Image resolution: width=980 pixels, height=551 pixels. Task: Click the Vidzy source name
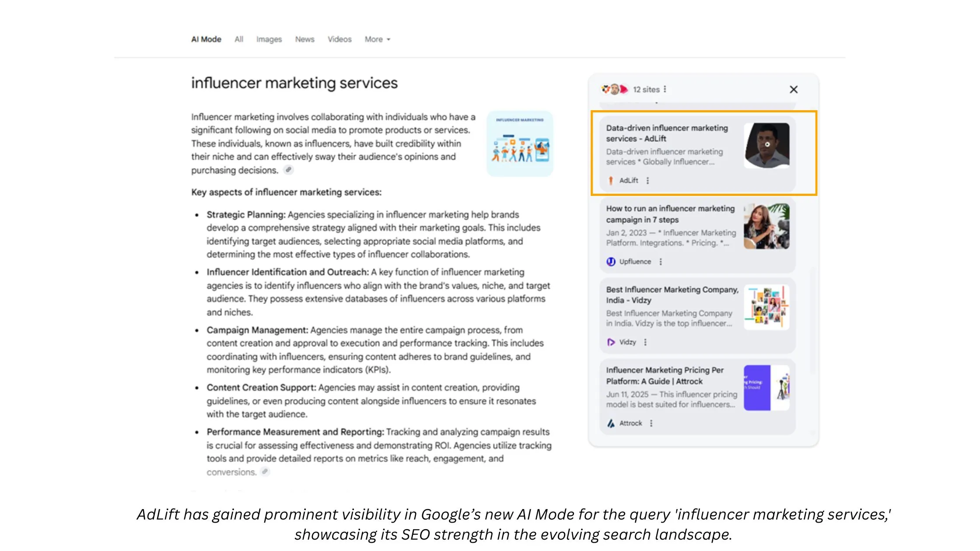tap(628, 342)
